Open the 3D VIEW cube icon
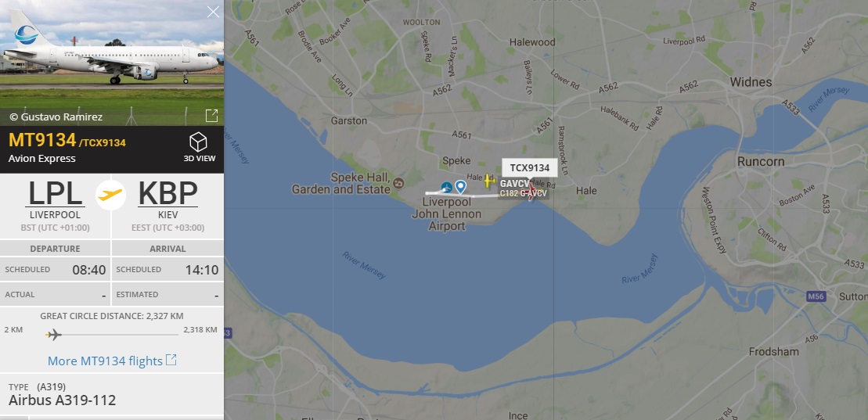 tap(198, 142)
